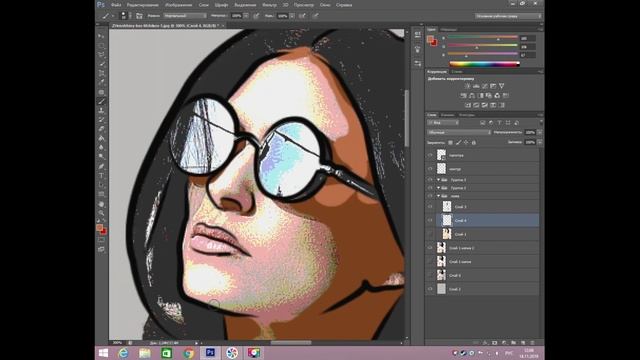Add a Hue/Saturation adjustment
640x360 pixels.
[x=463, y=96]
